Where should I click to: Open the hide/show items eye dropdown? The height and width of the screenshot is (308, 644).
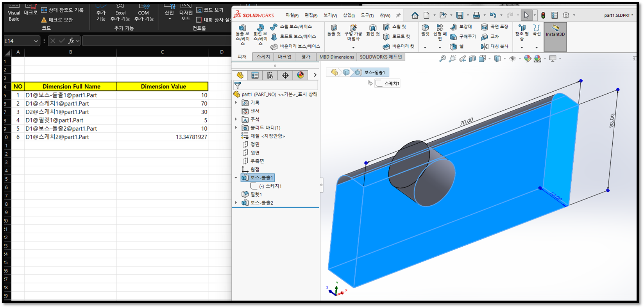click(520, 59)
